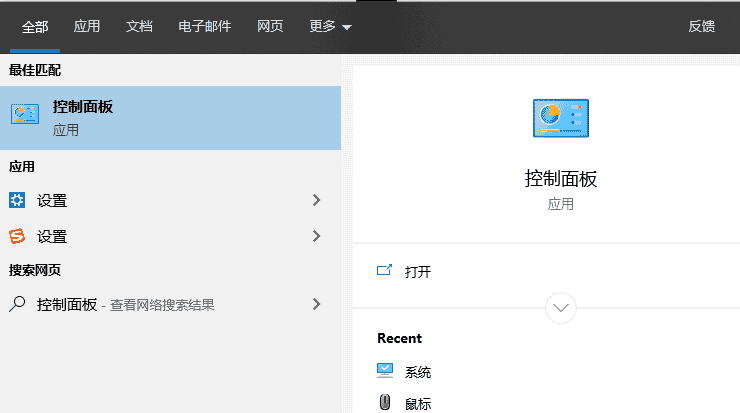Expand the arrow beside 查看网络搜索结果
The height and width of the screenshot is (413, 740).
(x=317, y=304)
